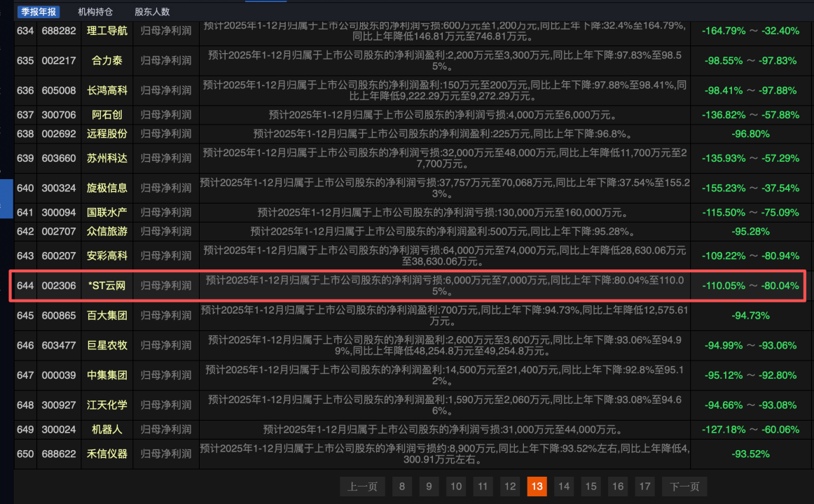
Task: Click forecast text for 机器人 row
Action: click(x=444, y=429)
